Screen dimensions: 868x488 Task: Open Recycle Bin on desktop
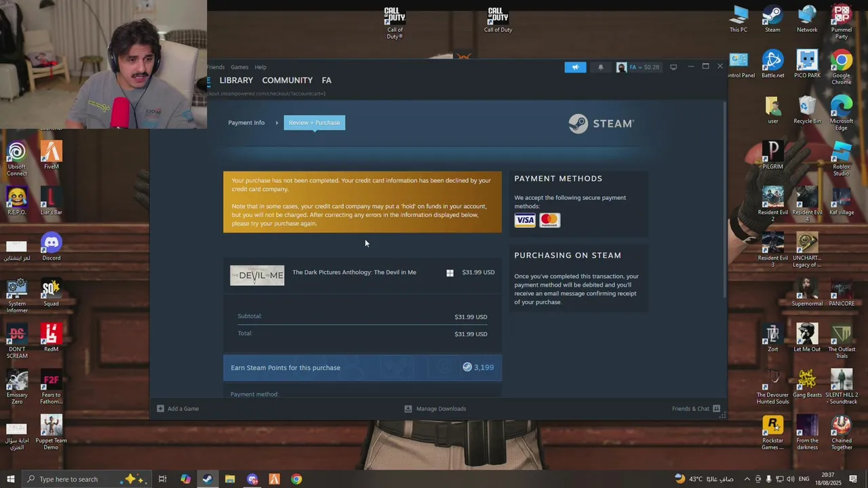[x=807, y=110]
